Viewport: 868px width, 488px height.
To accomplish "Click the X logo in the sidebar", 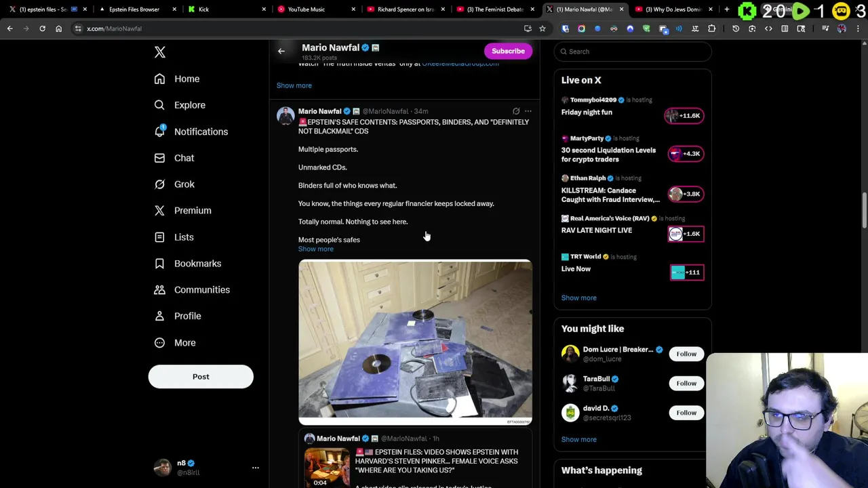I will (x=160, y=52).
